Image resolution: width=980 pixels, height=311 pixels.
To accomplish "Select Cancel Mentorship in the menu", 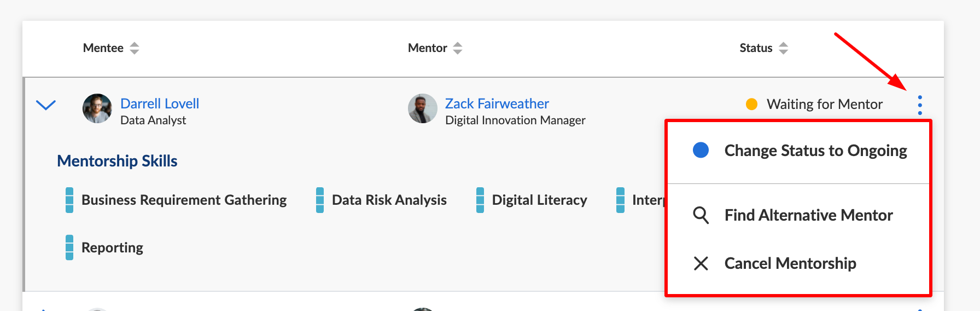I will pyautogui.click(x=799, y=263).
